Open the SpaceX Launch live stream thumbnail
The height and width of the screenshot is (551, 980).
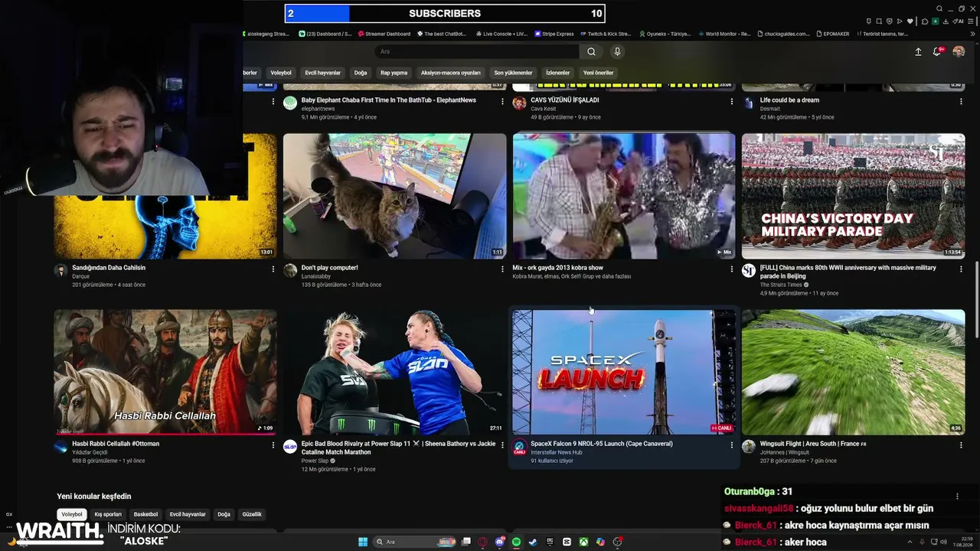tap(624, 372)
